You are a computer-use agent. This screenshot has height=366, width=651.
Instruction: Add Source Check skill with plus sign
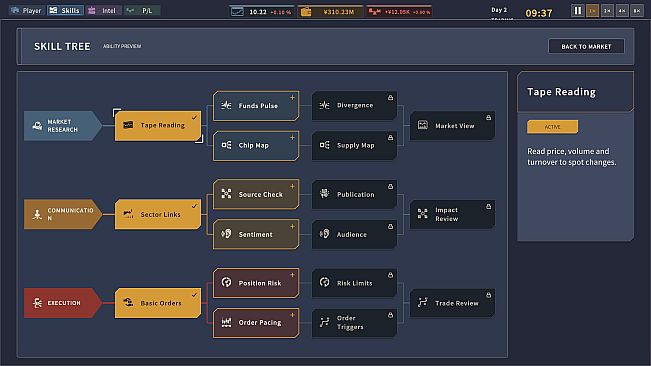pos(292,186)
